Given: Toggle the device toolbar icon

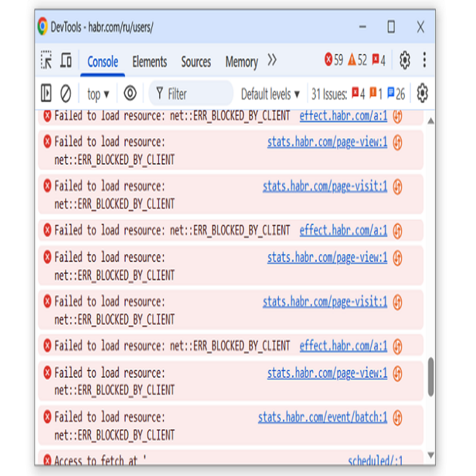Looking at the screenshot, I should pos(66,59).
